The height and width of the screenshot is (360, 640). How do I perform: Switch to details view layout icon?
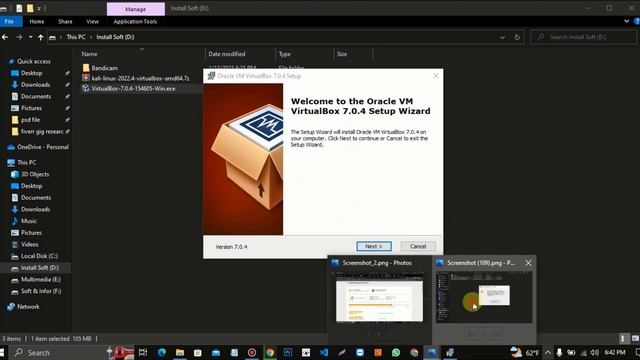click(623, 338)
